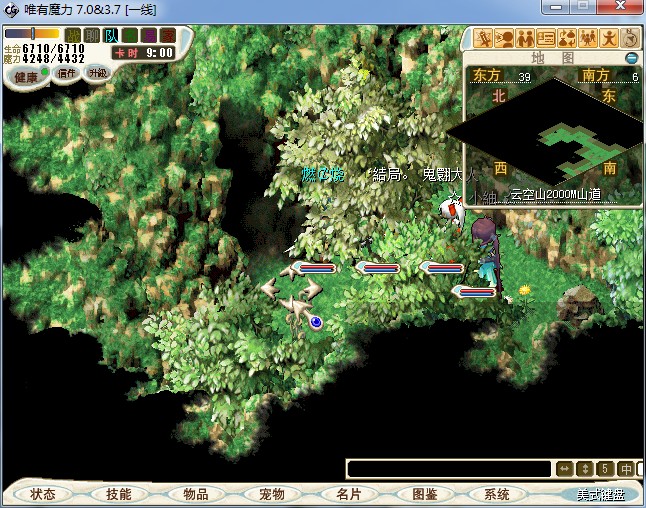Image resolution: width=646 pixels, height=508 pixels.
Task: Click the name card icon in the action bar
Action: 546,38
